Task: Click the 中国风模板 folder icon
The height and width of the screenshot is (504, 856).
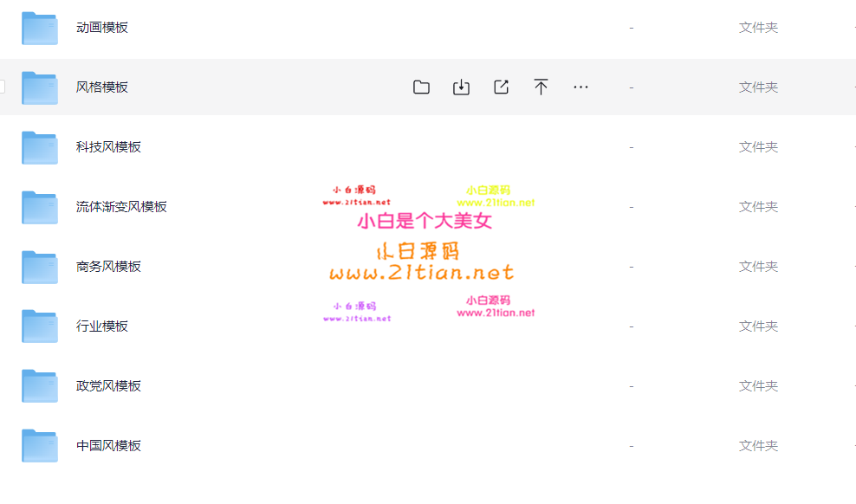Action: tap(40, 446)
